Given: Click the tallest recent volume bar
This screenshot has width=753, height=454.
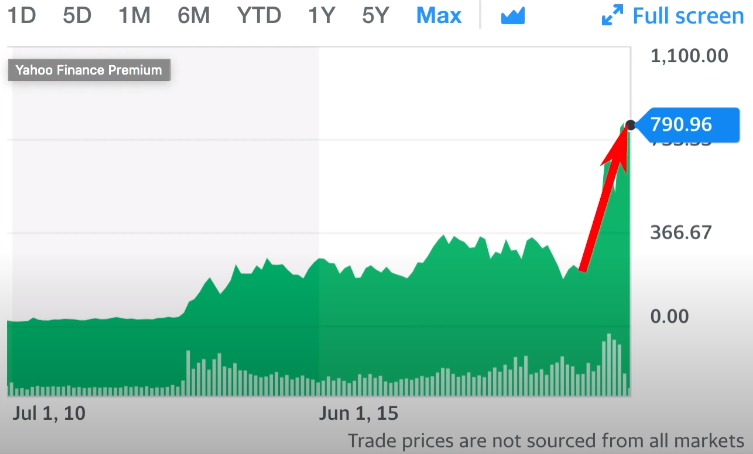Looking at the screenshot, I should click(x=609, y=365).
